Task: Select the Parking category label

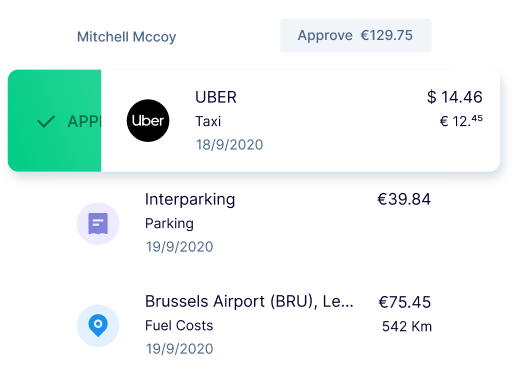Action: coord(169,223)
